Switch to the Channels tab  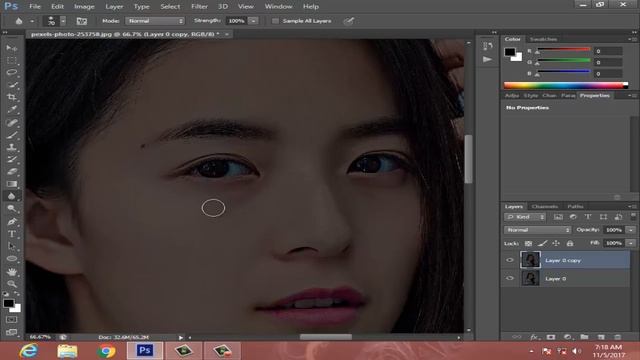tap(545, 207)
